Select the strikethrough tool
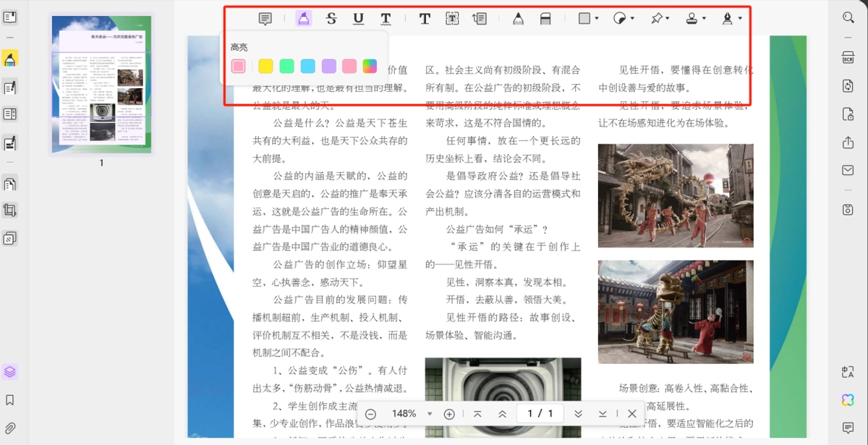 tap(331, 19)
